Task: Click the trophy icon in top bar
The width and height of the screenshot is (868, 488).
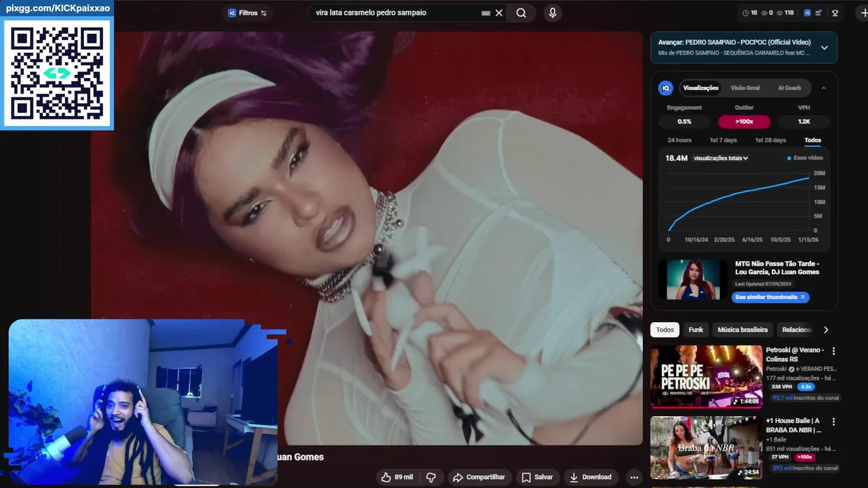Action: click(835, 13)
